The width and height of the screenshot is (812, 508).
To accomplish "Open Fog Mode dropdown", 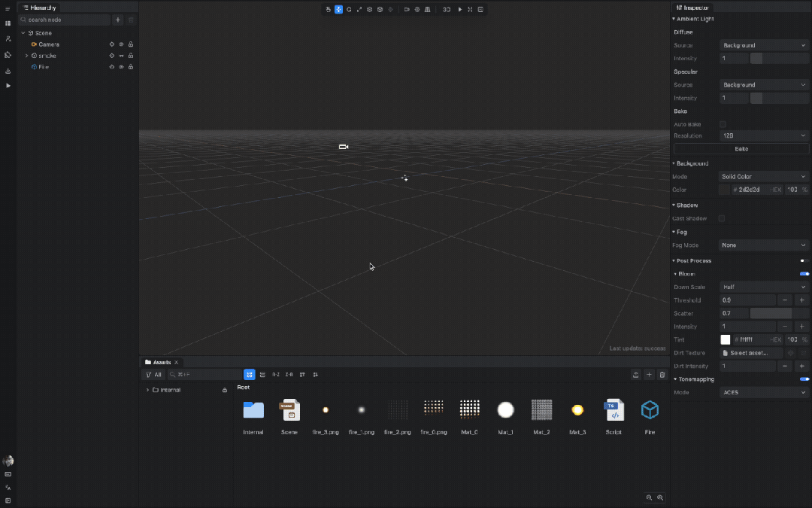I will 764,245.
